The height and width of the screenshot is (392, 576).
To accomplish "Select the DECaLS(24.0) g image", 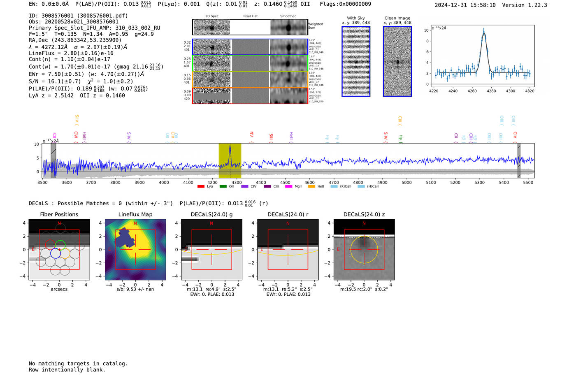I will click(x=212, y=250).
